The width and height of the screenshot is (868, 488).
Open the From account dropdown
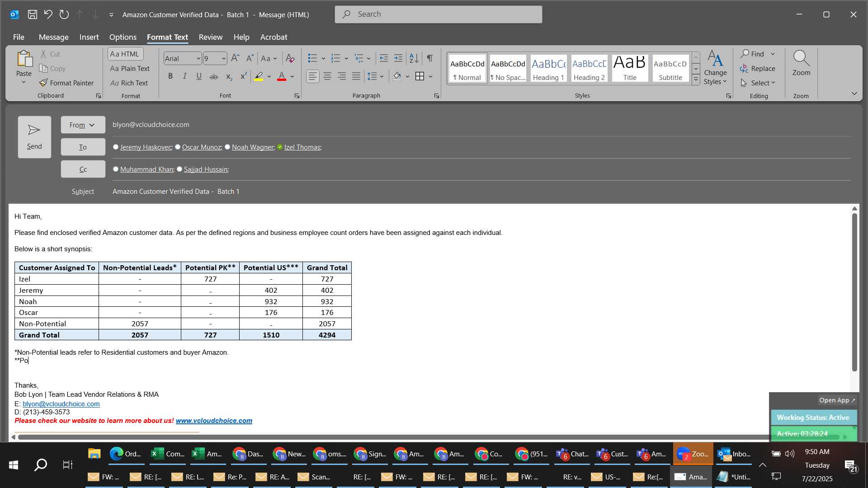click(x=83, y=125)
